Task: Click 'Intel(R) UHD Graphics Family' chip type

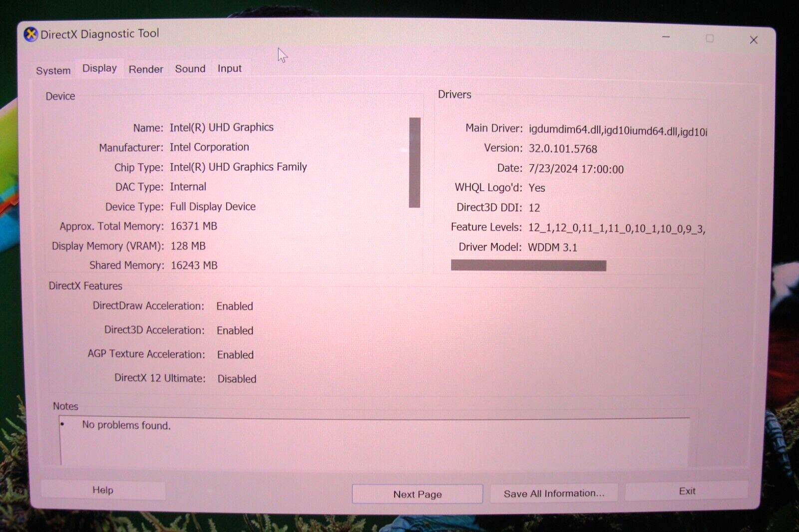Action: [x=238, y=167]
